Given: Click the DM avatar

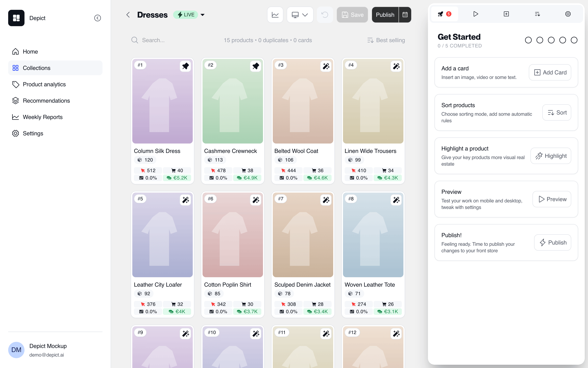Looking at the screenshot, I should (16, 350).
